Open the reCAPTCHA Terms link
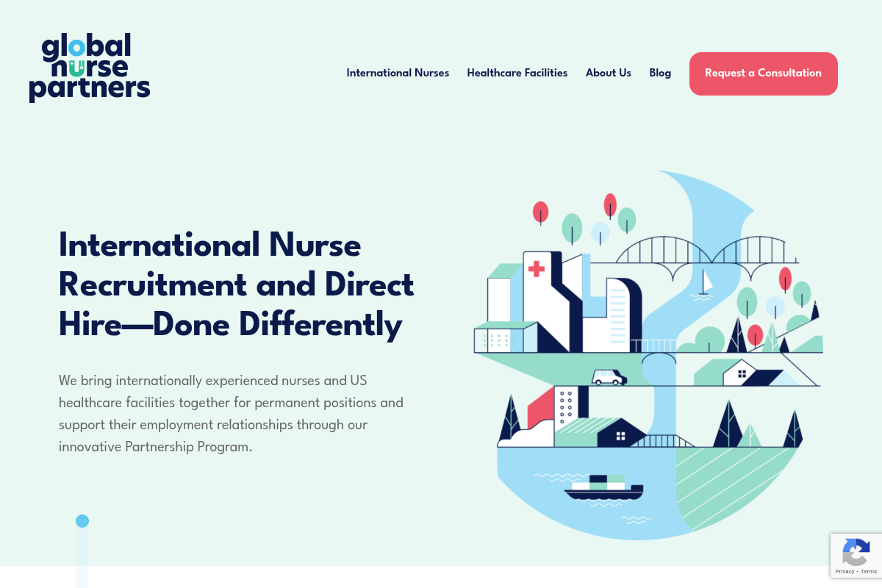The height and width of the screenshot is (588, 882). (869, 571)
